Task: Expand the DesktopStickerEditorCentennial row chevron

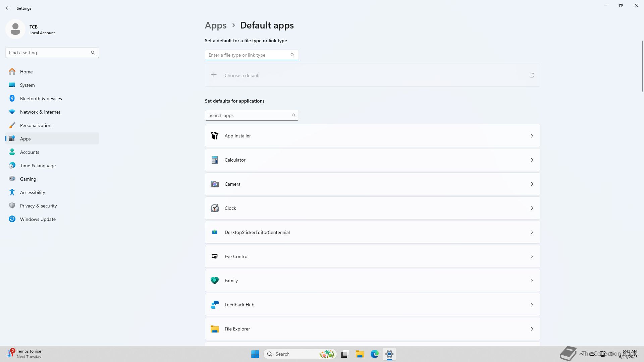Action: pos(532,232)
